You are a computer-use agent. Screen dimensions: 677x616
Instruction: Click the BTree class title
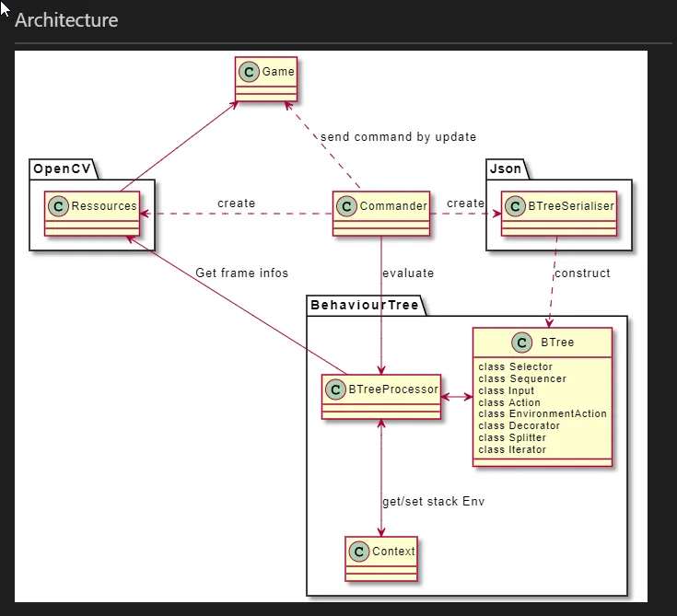click(x=557, y=343)
